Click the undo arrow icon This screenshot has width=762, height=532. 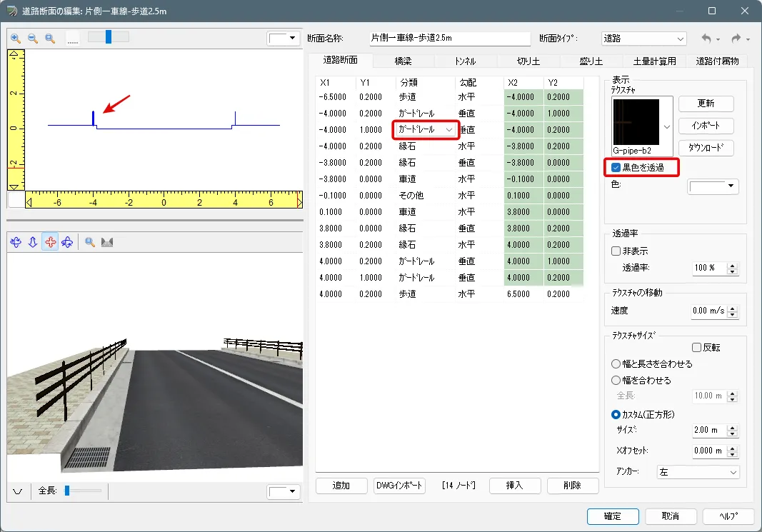[706, 38]
